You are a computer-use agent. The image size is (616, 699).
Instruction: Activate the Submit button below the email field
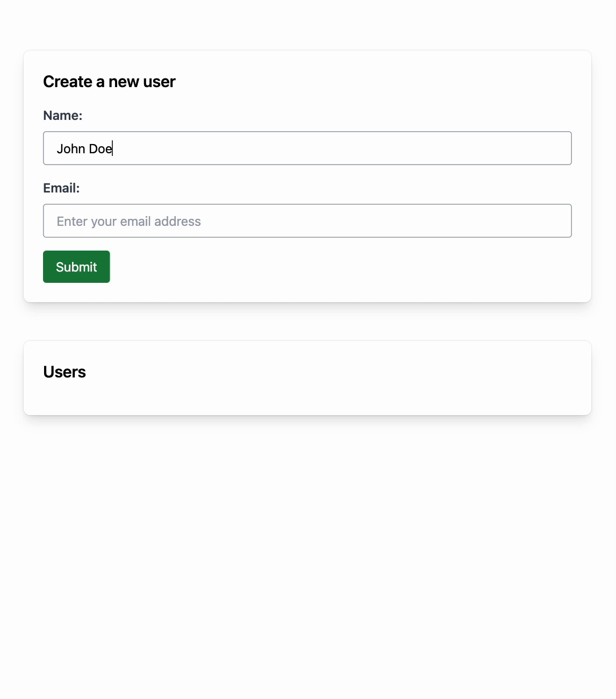pyautogui.click(x=76, y=267)
